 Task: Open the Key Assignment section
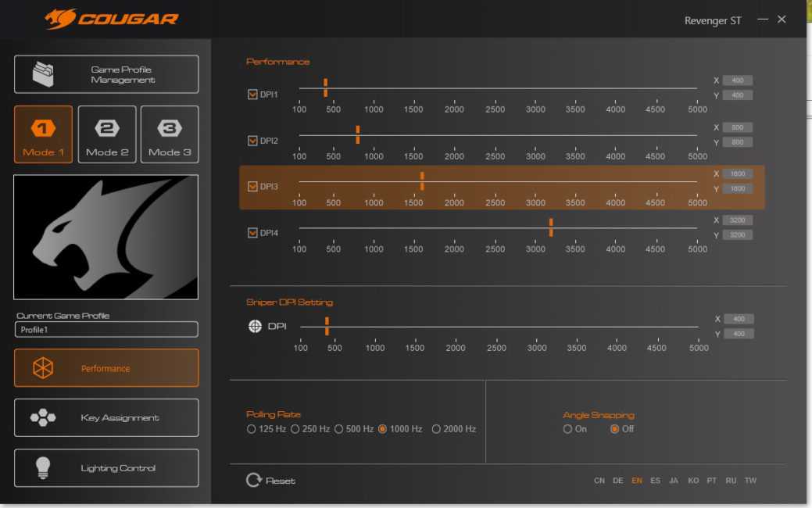(x=106, y=418)
